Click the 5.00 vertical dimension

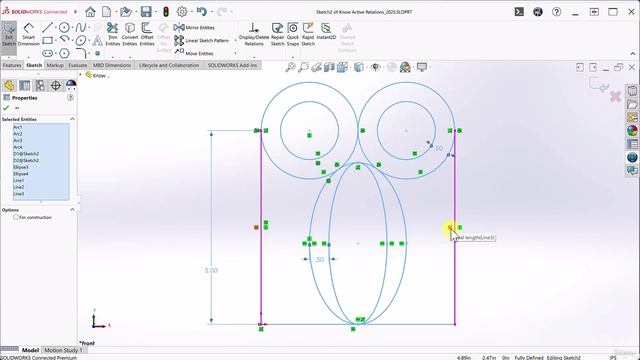211,270
